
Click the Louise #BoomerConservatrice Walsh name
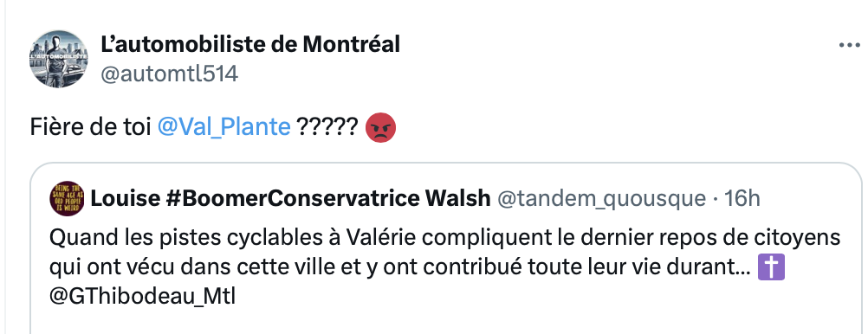click(x=290, y=198)
